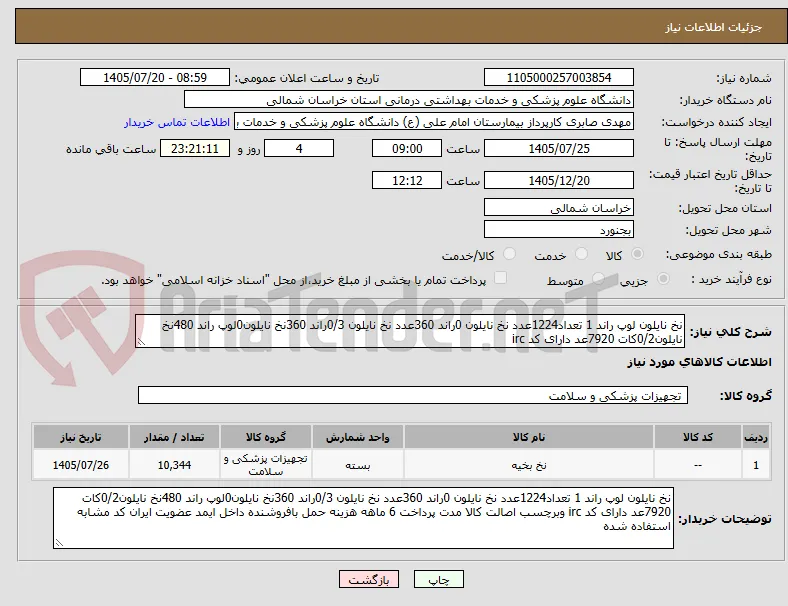The image size is (788, 606).
Task: Click the نام کالا column header
Action: click(529, 437)
